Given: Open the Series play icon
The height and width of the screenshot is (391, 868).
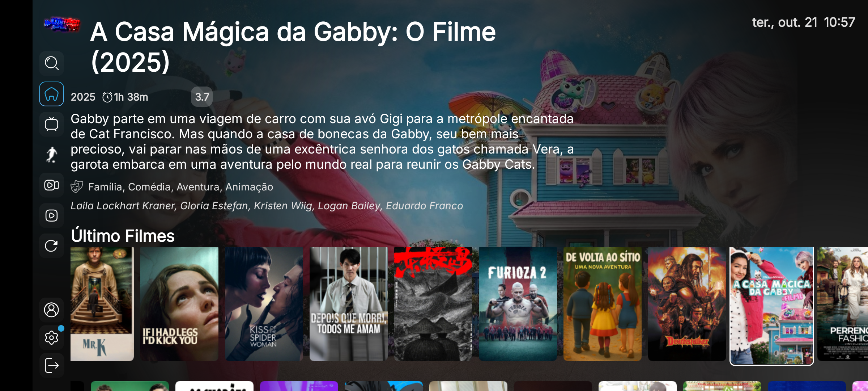Looking at the screenshot, I should click(51, 215).
